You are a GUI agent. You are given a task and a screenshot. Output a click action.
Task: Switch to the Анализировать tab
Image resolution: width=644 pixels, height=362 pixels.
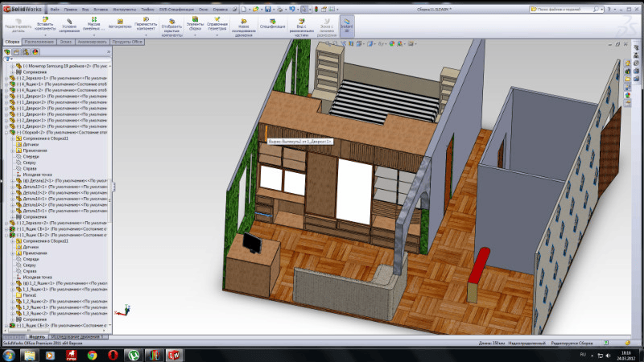click(x=92, y=40)
